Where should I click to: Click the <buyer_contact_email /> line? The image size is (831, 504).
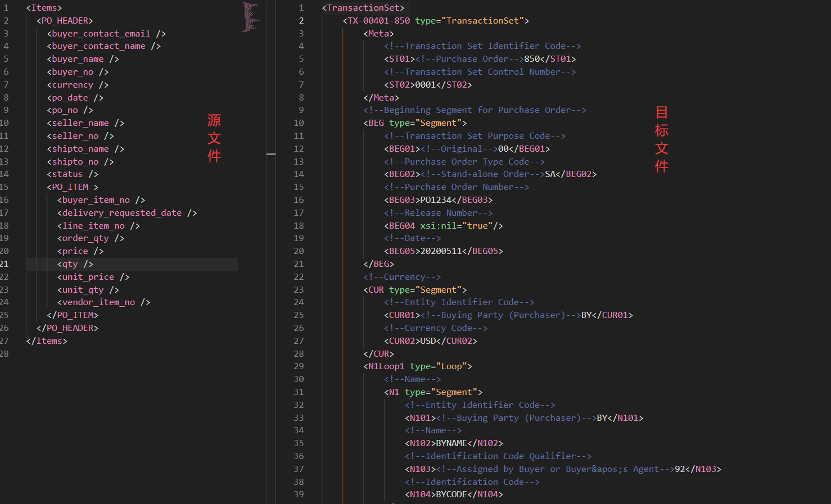[x=106, y=34]
